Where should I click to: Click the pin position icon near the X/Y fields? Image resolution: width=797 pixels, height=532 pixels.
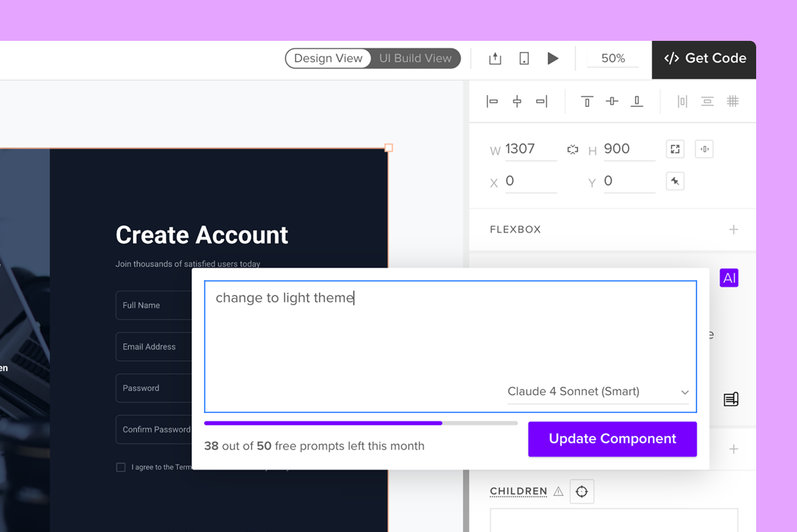tap(675, 181)
